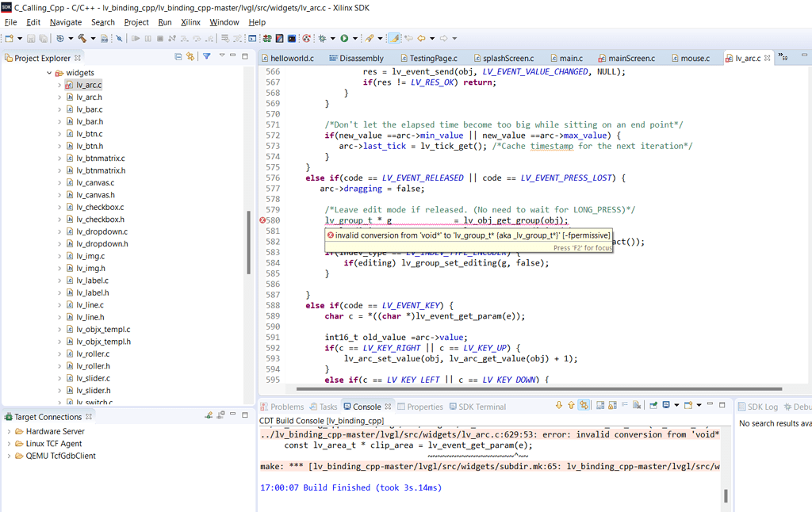The height and width of the screenshot is (512, 812).
Task: Expand QEMU TcfGdbClient node
Action: click(9, 456)
